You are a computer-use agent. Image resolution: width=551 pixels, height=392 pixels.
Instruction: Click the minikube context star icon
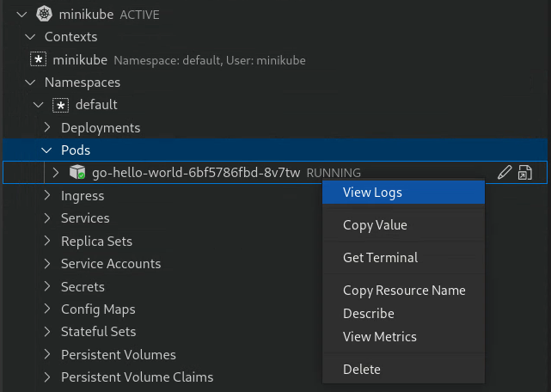[39, 59]
